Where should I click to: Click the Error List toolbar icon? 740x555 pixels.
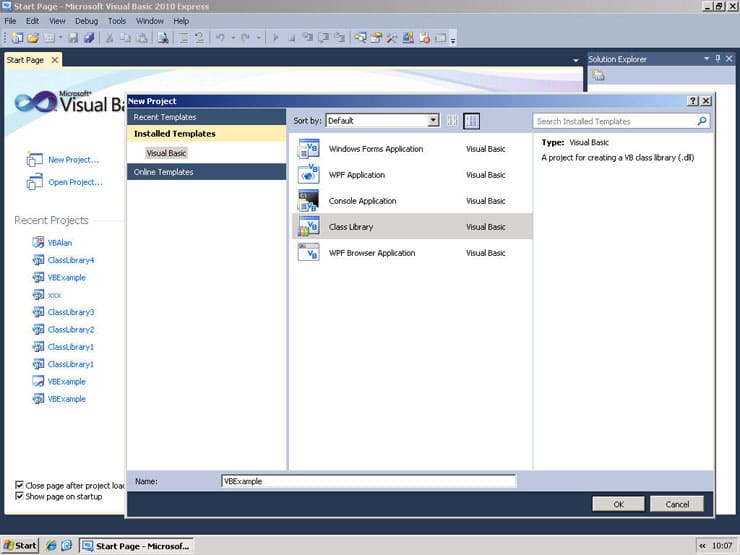point(424,38)
